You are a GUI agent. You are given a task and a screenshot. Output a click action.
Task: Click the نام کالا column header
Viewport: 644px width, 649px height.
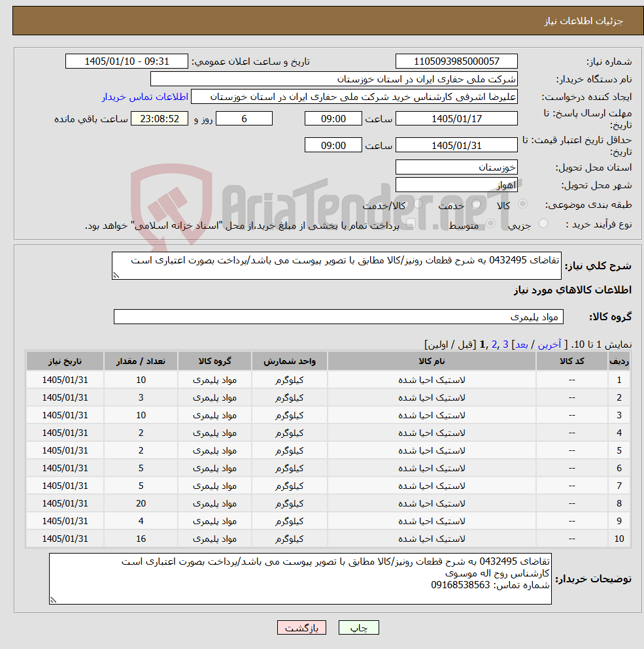point(432,361)
